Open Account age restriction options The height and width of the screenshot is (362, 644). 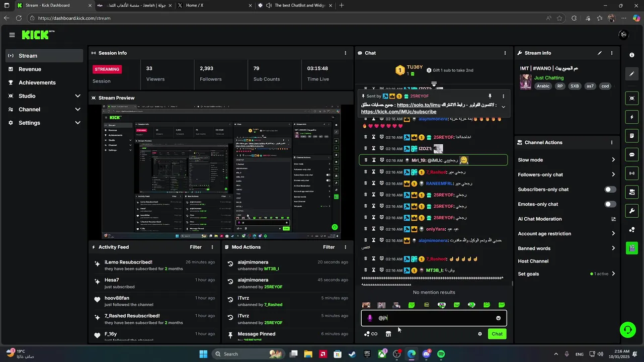coord(567,233)
